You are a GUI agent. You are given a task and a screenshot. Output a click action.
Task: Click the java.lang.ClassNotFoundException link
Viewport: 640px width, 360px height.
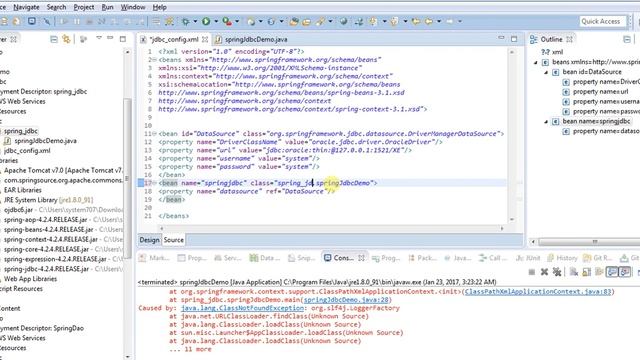point(242,308)
